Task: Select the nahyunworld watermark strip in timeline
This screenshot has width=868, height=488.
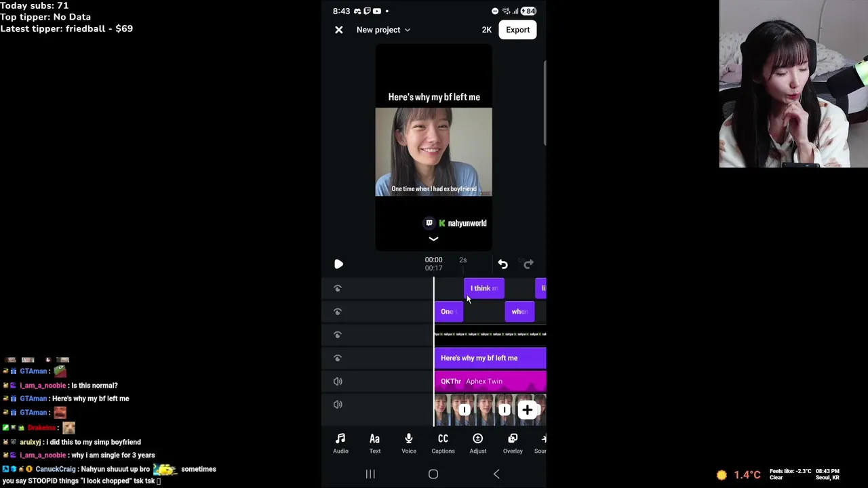Action: pyautogui.click(x=490, y=334)
